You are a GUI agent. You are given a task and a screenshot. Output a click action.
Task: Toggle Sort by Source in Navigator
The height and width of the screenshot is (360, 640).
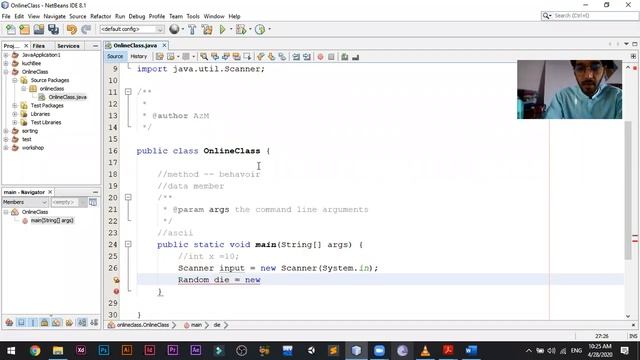point(94,323)
